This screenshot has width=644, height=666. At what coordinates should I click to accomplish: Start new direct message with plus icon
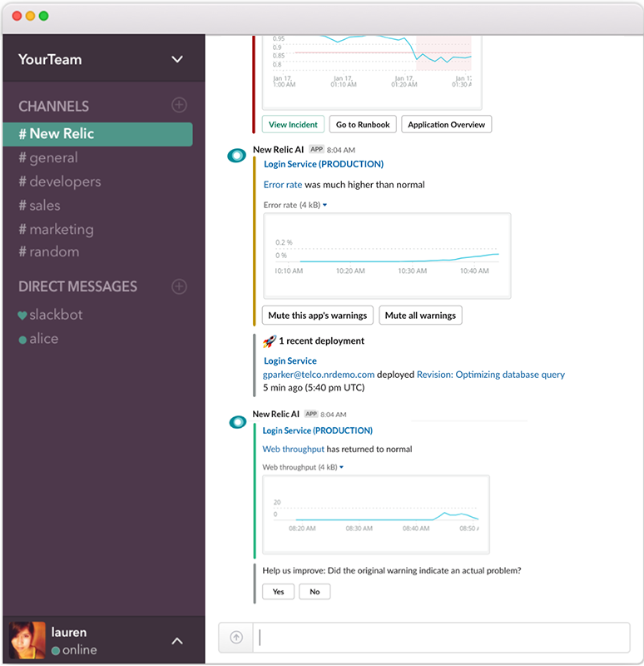tap(179, 286)
